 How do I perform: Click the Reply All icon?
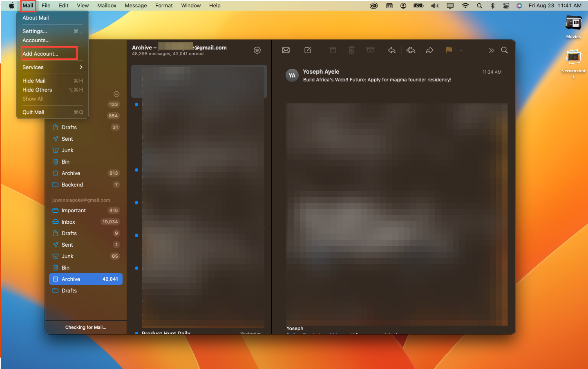click(411, 50)
